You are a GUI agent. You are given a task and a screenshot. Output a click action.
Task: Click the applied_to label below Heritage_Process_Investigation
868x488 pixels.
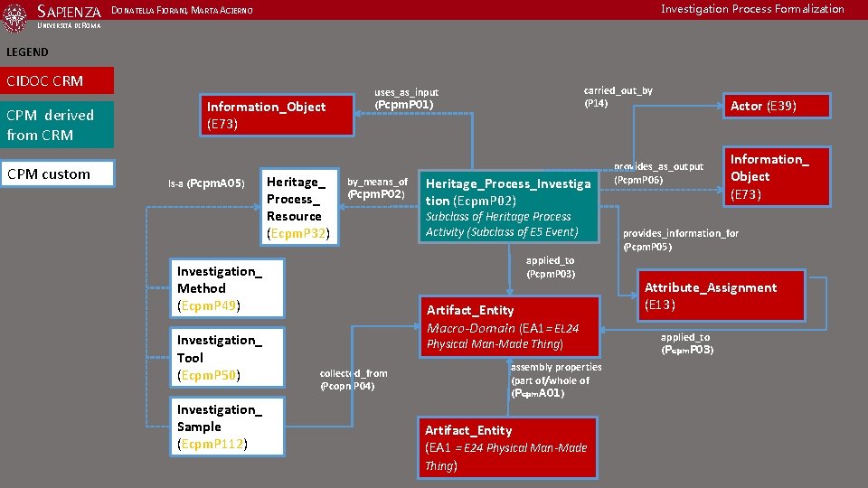[x=551, y=267]
